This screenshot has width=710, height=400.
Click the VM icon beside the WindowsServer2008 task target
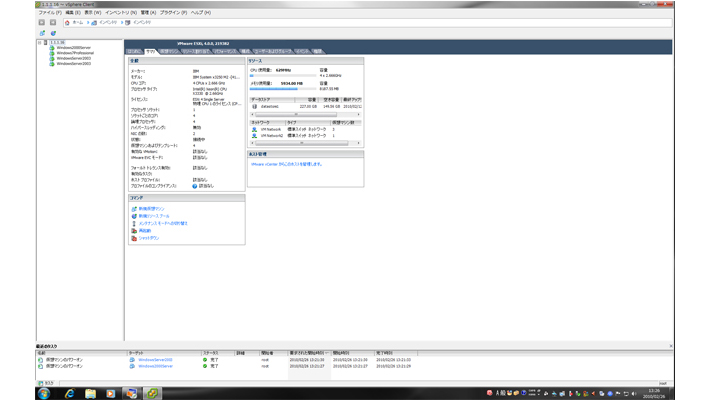[x=132, y=360]
